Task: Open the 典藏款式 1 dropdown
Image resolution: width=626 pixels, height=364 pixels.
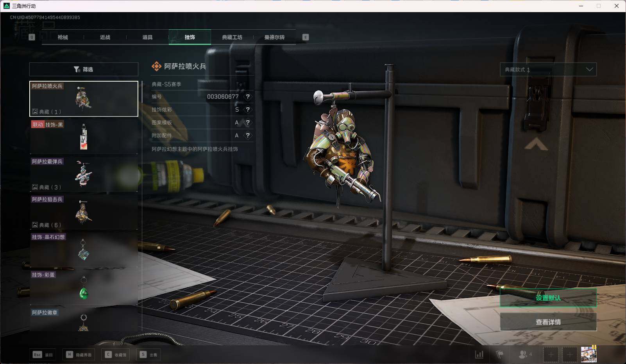Action: (x=548, y=70)
